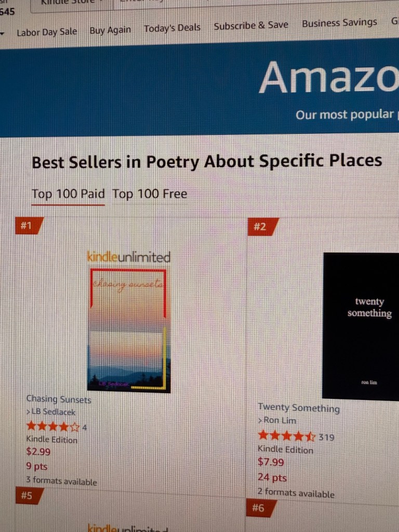Switch to the Top 100 Free tab
Image resolution: width=399 pixels, height=532 pixels.
[x=150, y=194]
